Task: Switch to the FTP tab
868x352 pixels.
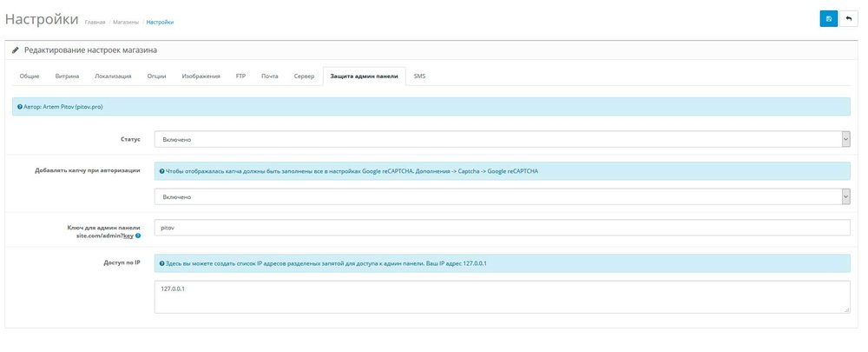Action: click(x=240, y=76)
